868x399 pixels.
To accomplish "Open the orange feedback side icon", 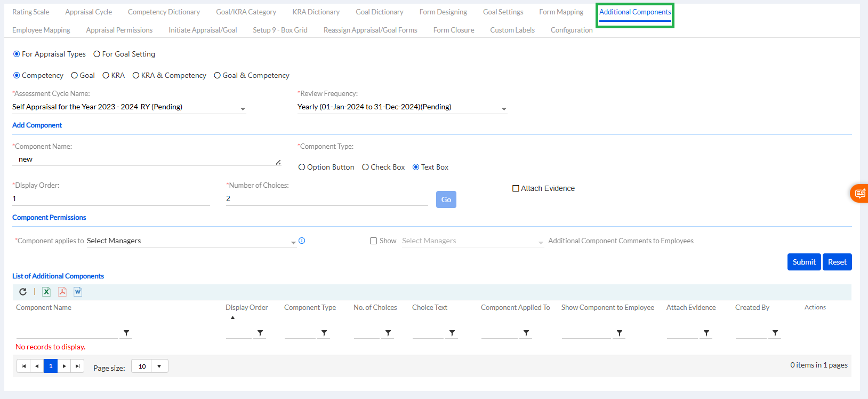I will 859,193.
